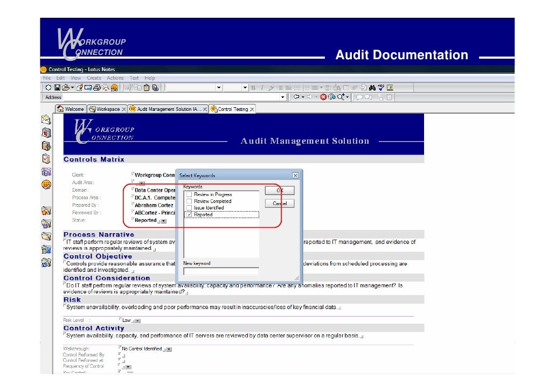
Task: Switch to the Workspace tab
Action: (x=107, y=109)
